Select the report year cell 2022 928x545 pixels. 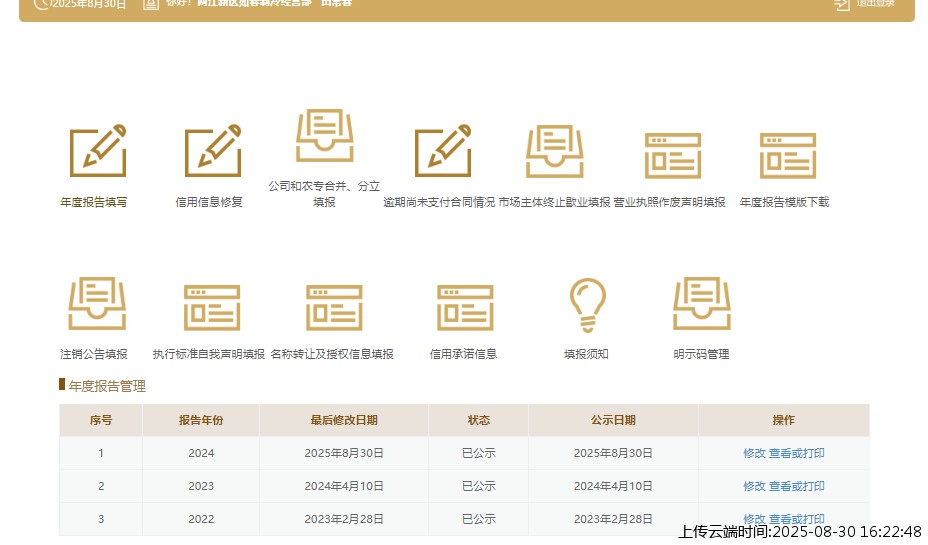click(x=201, y=520)
